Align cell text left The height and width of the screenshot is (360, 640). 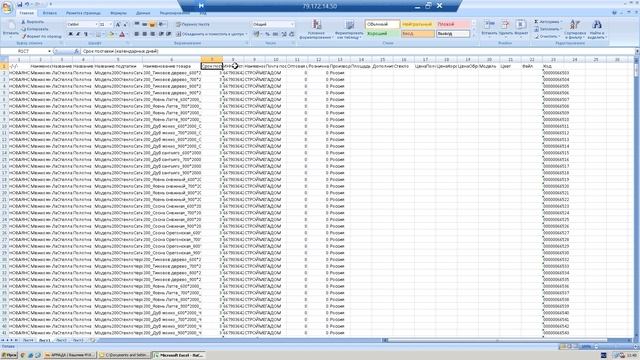click(136, 34)
